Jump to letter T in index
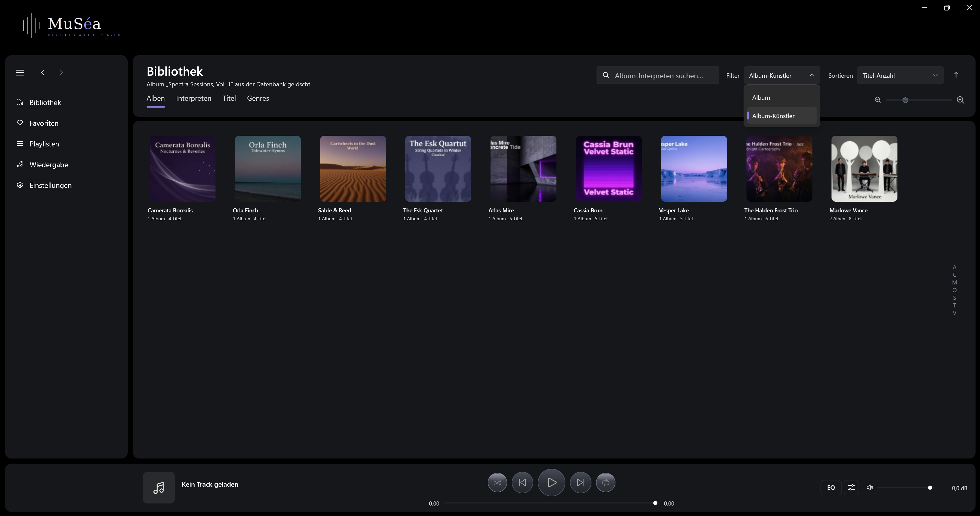 [x=954, y=305]
